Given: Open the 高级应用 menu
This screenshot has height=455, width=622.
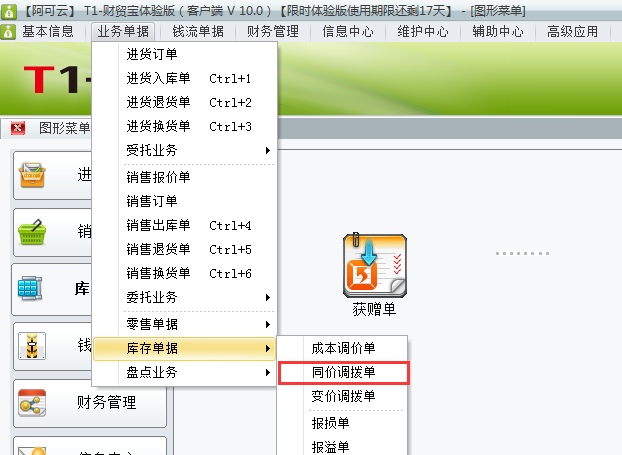Looking at the screenshot, I should [x=572, y=32].
